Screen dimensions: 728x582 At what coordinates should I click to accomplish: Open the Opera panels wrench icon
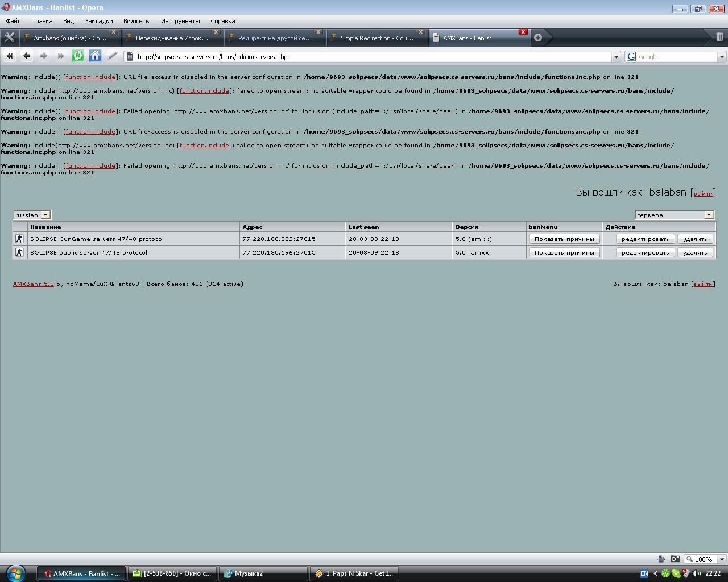[9, 38]
